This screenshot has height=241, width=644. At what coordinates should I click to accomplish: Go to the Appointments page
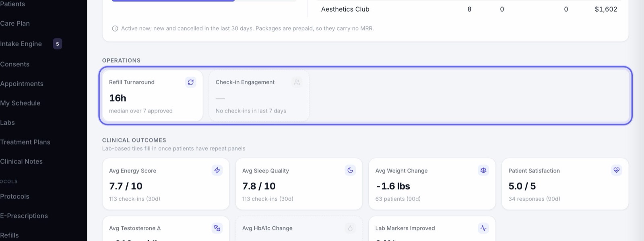coord(22,84)
